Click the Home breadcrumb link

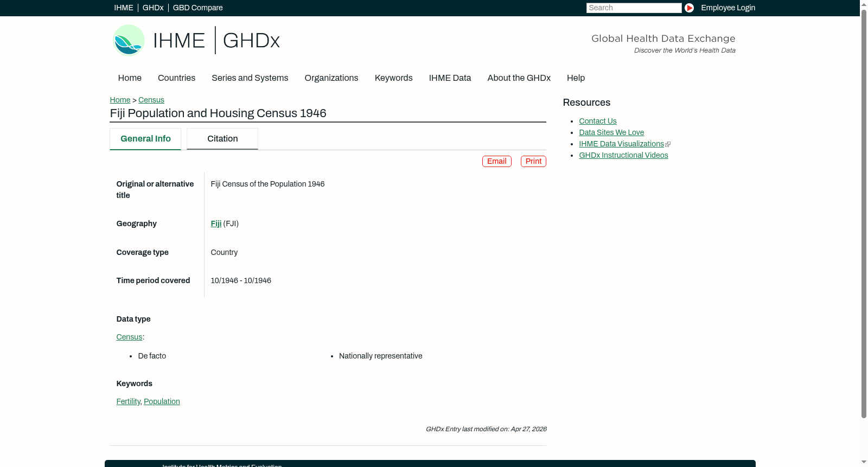120,100
